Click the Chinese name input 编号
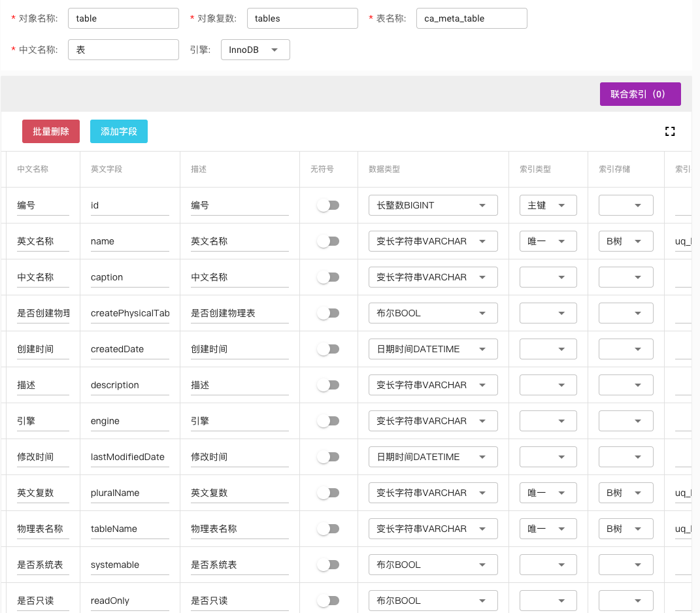The height and width of the screenshot is (613, 700). 43,205
